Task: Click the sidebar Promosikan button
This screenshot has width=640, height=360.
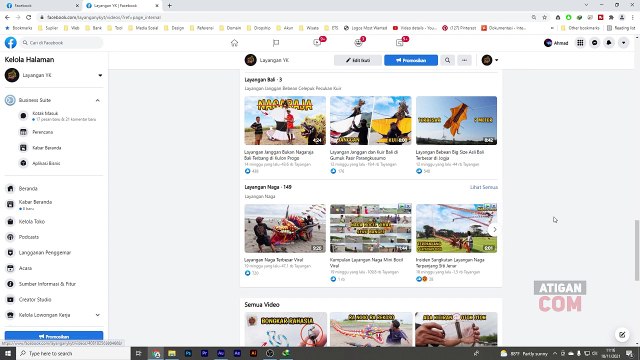Action: (54, 336)
